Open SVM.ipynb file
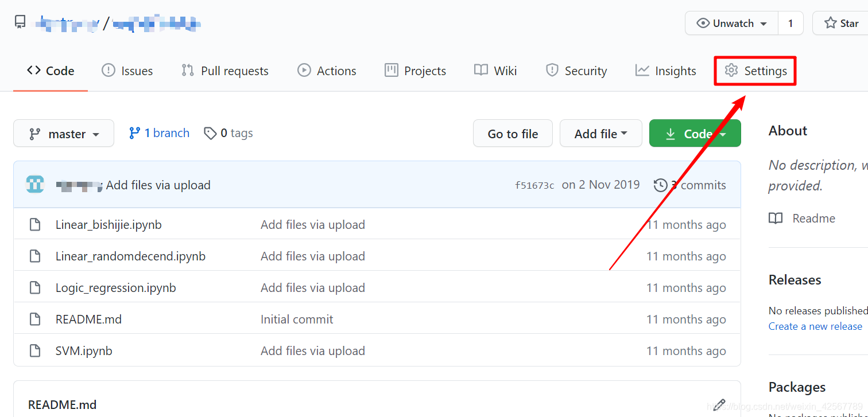868x417 pixels. (x=84, y=351)
